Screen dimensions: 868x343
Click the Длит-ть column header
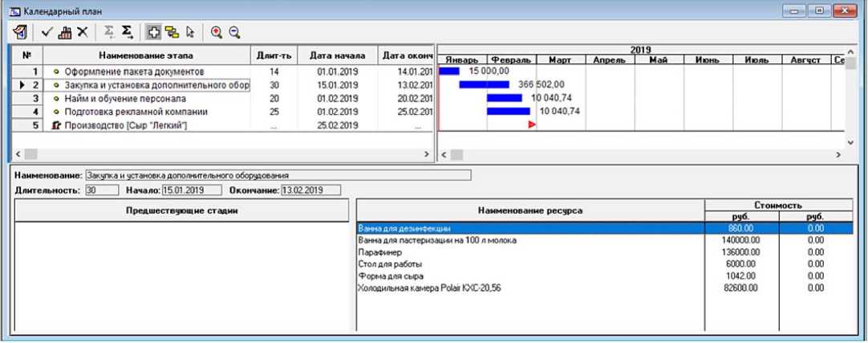[x=274, y=55]
